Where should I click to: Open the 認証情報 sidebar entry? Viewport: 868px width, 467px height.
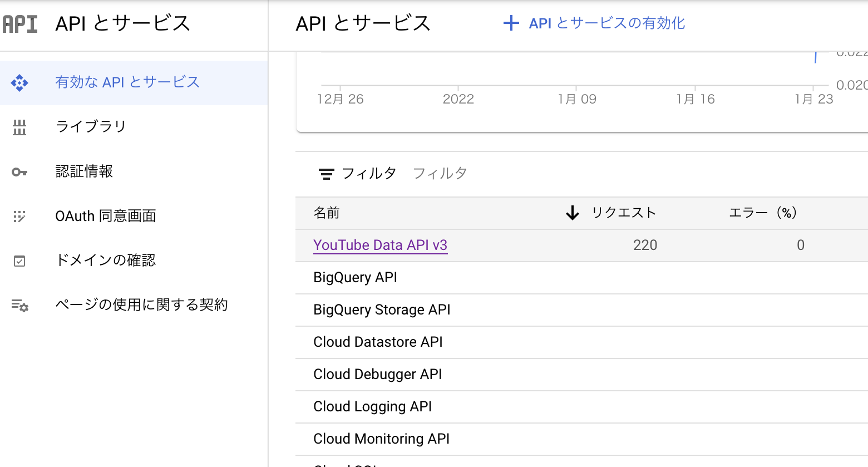[84, 171]
